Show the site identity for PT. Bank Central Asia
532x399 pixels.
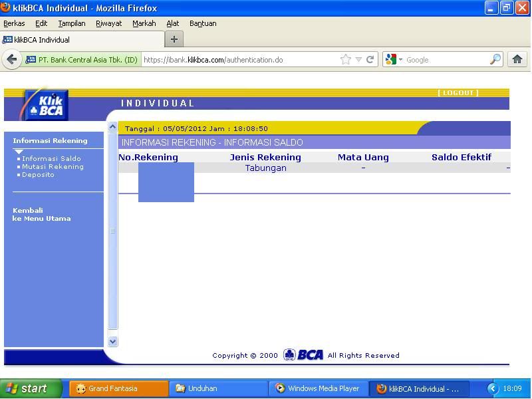click(x=81, y=60)
